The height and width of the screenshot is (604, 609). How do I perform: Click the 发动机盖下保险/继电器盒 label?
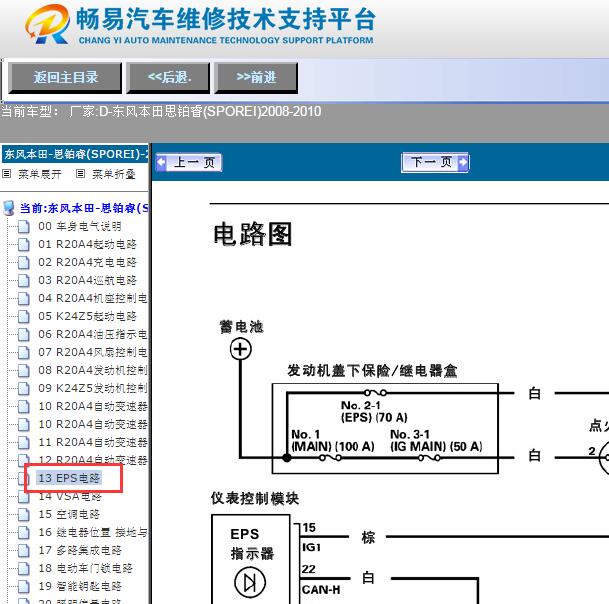[x=372, y=371]
